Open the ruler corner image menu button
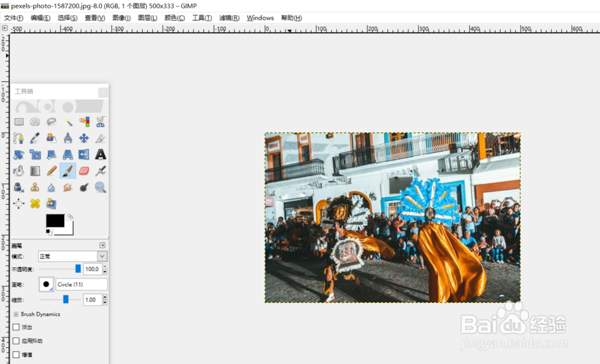600x364 pixels. [x=5, y=28]
